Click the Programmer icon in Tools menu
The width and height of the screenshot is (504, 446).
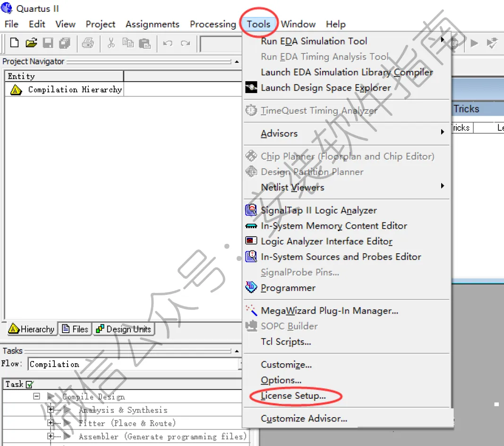[x=251, y=287]
